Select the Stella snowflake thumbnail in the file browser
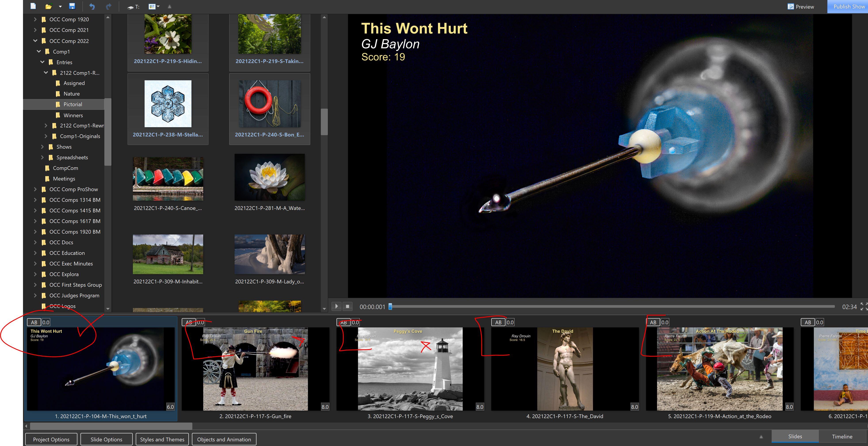Image resolution: width=868 pixels, height=446 pixels. pyautogui.click(x=168, y=104)
